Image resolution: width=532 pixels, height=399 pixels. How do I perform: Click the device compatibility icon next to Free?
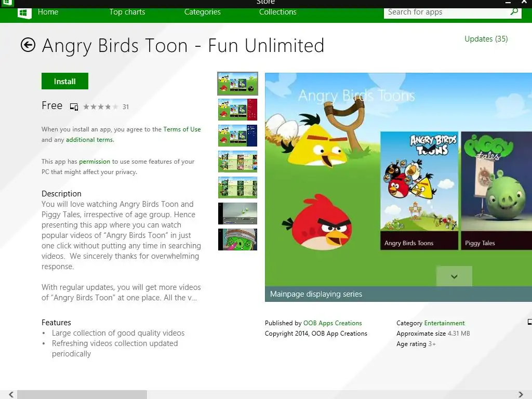(74, 107)
